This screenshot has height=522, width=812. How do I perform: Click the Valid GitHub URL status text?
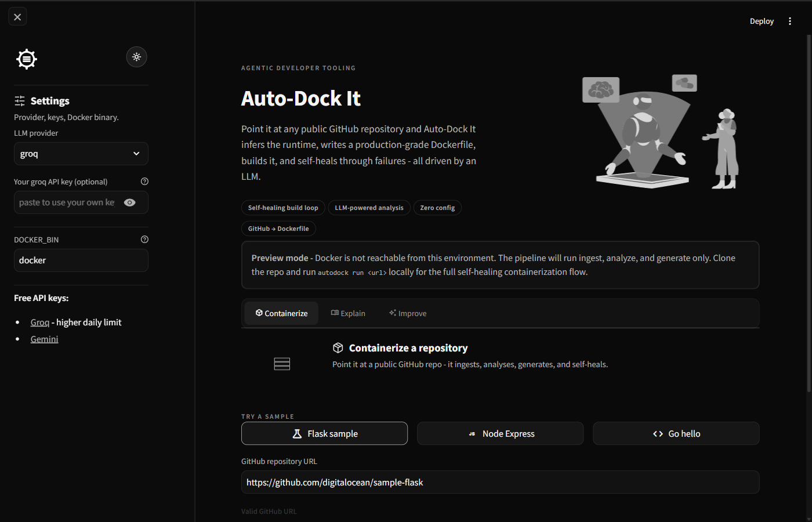click(x=269, y=512)
